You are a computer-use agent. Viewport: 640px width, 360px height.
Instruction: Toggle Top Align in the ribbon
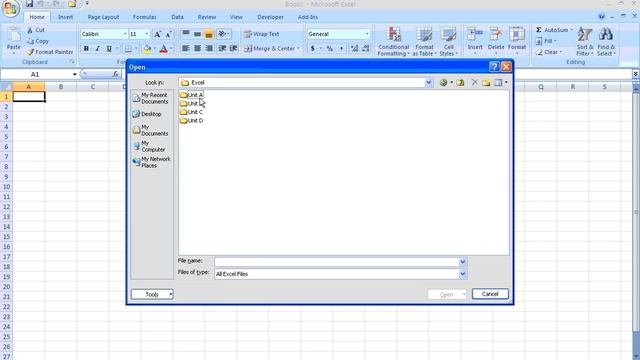[186, 34]
